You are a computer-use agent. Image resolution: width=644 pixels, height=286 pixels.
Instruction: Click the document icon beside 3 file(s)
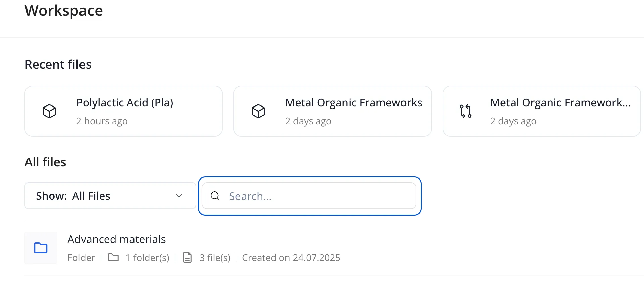[187, 257]
